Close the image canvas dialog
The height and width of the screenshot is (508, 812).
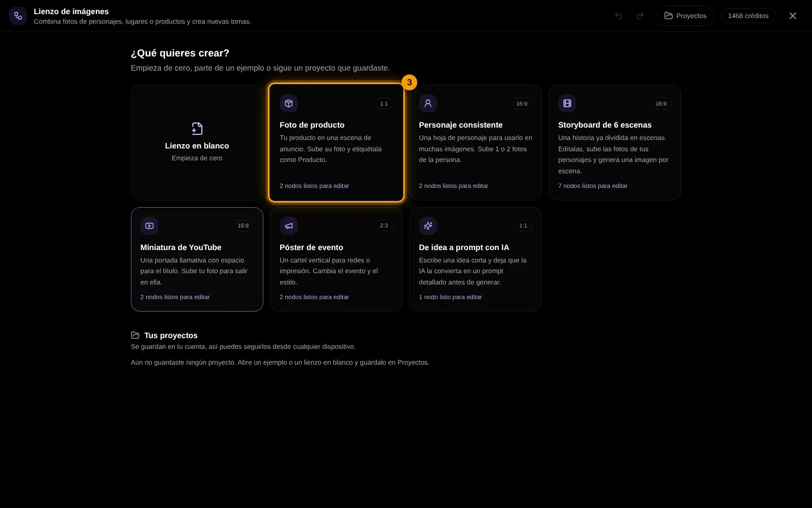[793, 16]
